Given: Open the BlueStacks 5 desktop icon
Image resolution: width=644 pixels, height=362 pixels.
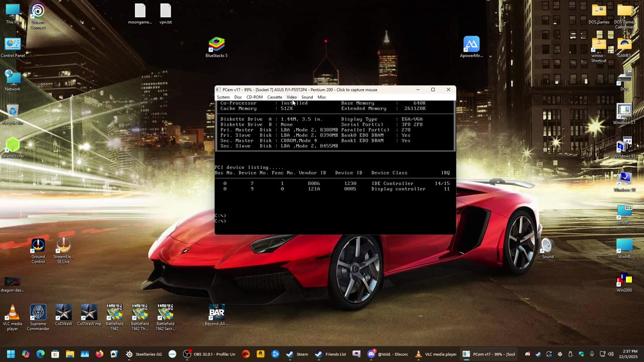Looking at the screenshot, I should [x=216, y=45].
